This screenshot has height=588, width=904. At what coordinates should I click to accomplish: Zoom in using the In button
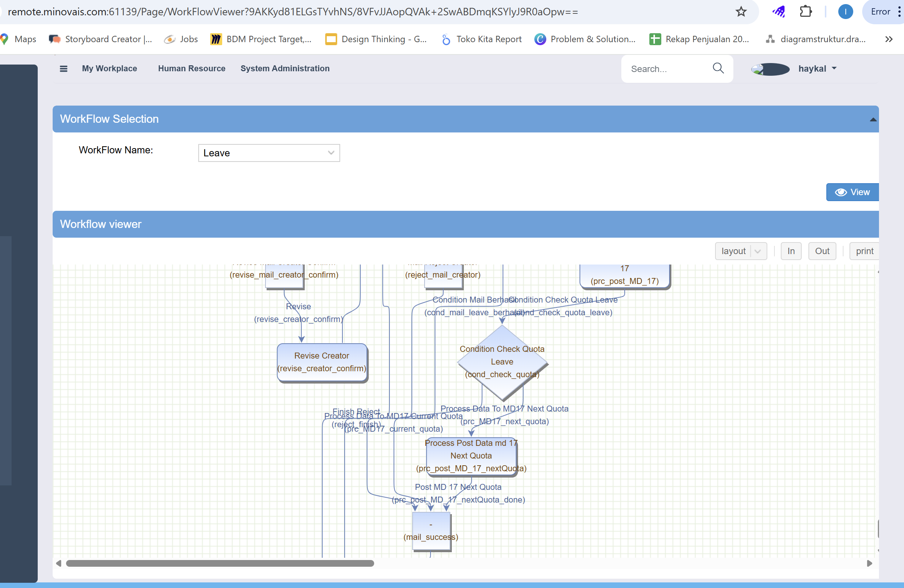[791, 251]
